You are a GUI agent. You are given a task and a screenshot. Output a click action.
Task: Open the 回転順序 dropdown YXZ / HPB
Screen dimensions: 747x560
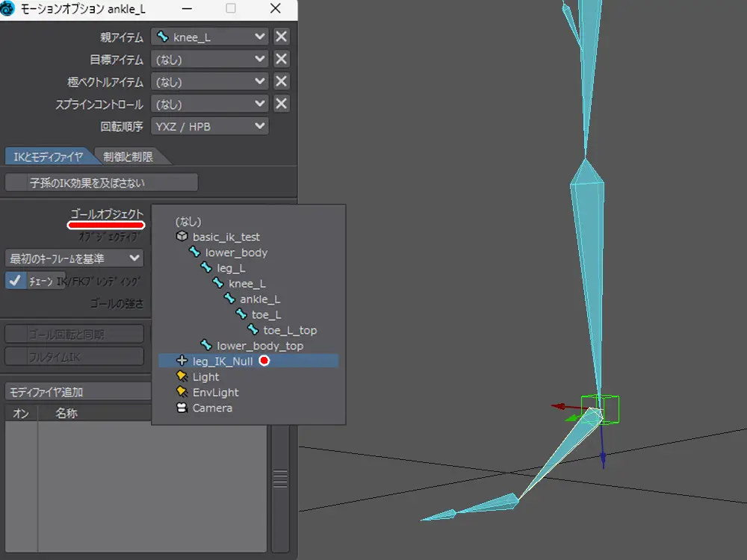click(x=209, y=126)
